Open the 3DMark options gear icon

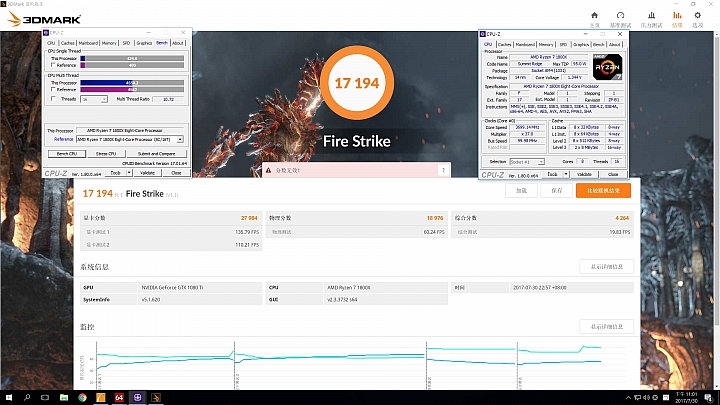click(x=698, y=15)
